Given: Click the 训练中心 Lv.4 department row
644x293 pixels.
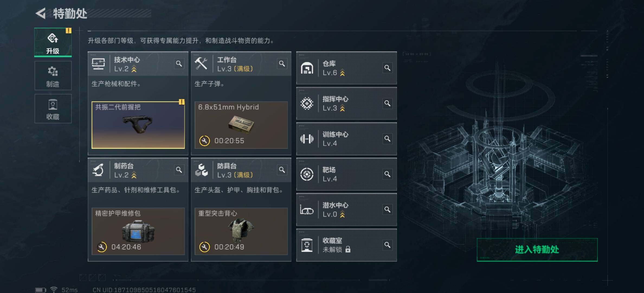Looking at the screenshot, I should click(x=346, y=139).
